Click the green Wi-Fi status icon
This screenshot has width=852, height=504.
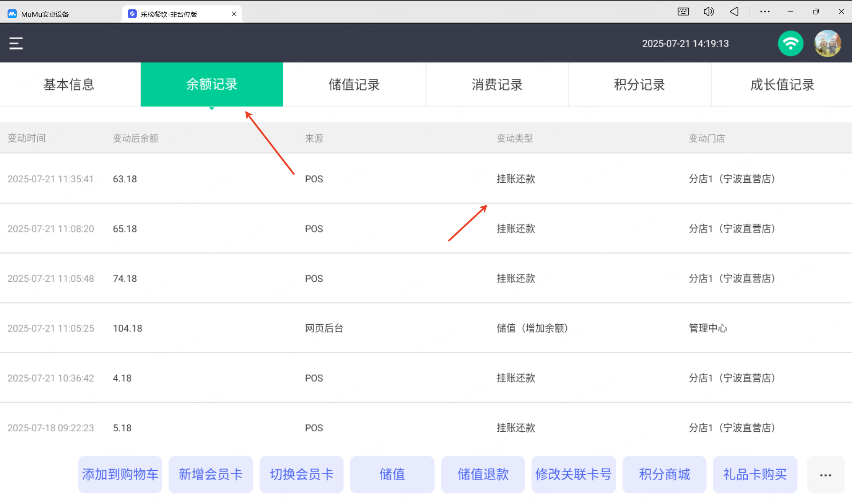coord(790,43)
